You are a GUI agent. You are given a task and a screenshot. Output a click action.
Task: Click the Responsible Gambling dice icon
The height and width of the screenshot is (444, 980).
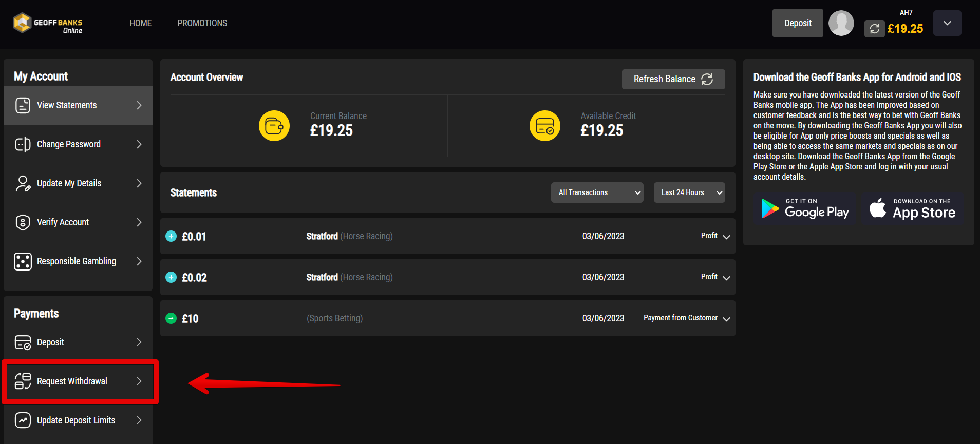click(23, 261)
